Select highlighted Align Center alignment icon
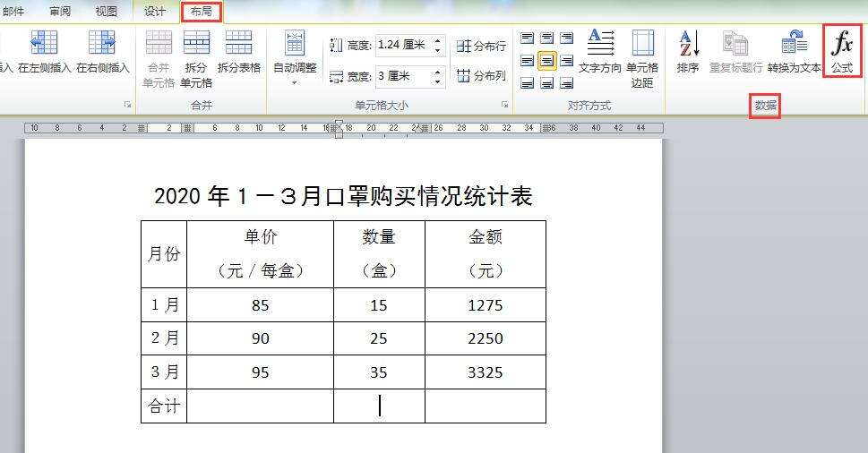This screenshot has height=453, width=868. [x=547, y=60]
